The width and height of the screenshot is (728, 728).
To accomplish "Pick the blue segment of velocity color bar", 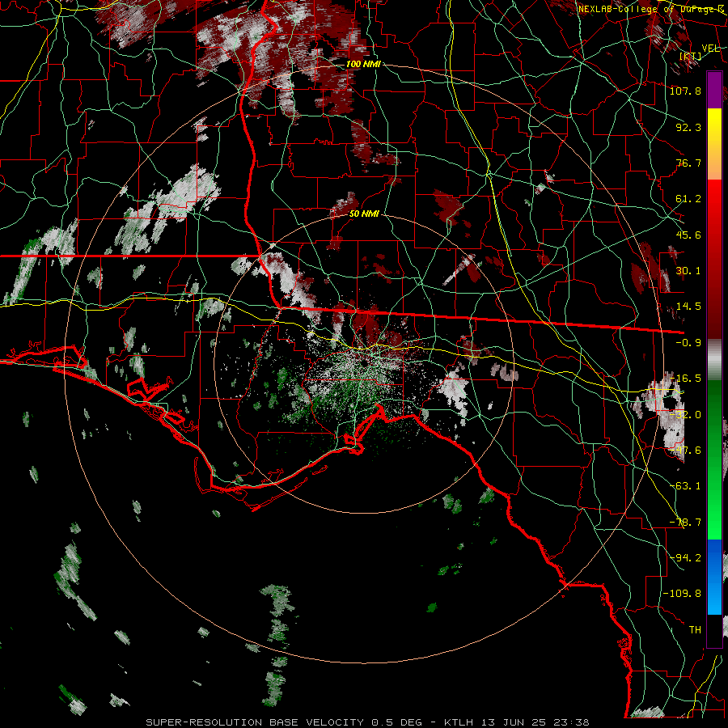I will click(x=714, y=577).
